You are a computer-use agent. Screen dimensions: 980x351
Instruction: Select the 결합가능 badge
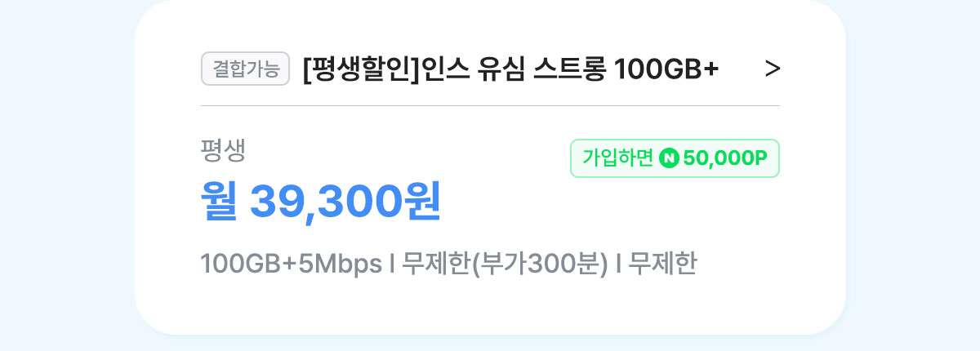click(245, 69)
